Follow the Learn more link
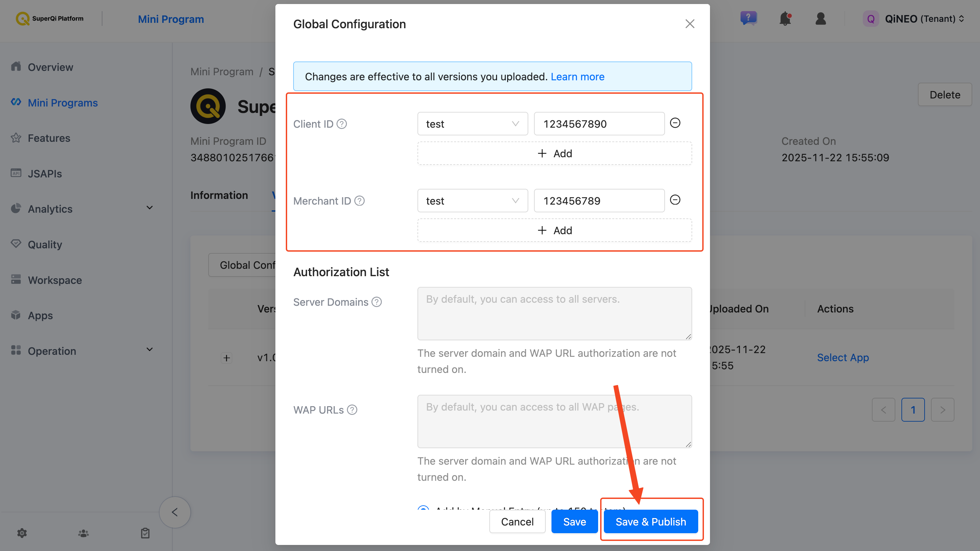 coord(577,77)
